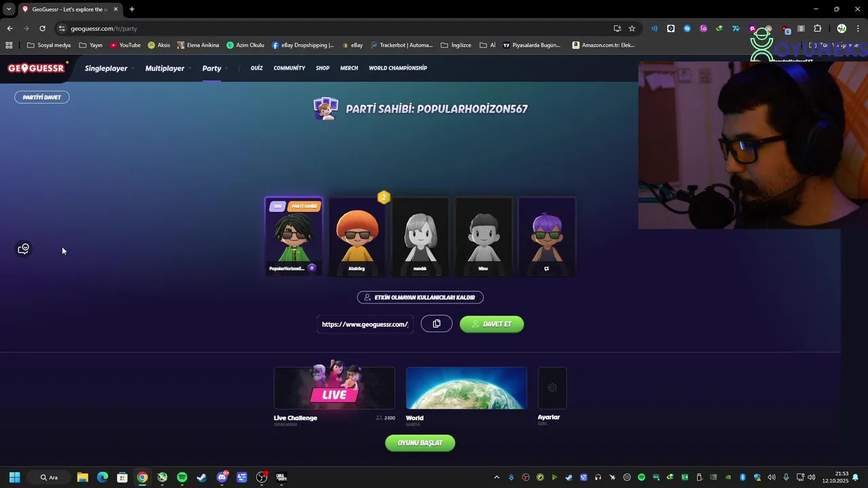Start the game with Oyunu Başlat
The height and width of the screenshot is (488, 868).
tap(420, 443)
